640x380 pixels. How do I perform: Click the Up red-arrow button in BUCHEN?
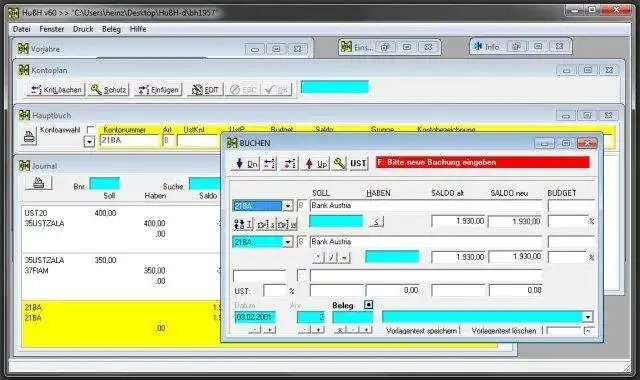pyautogui.click(x=316, y=164)
